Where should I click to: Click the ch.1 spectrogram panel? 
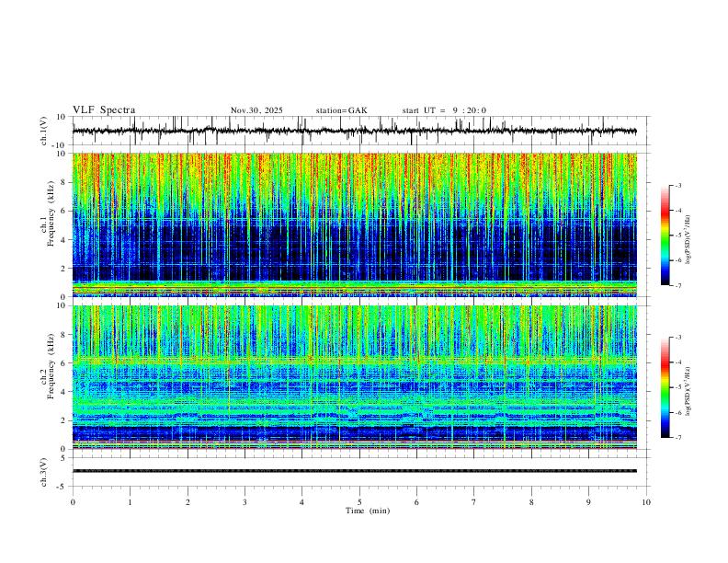tap(354, 224)
